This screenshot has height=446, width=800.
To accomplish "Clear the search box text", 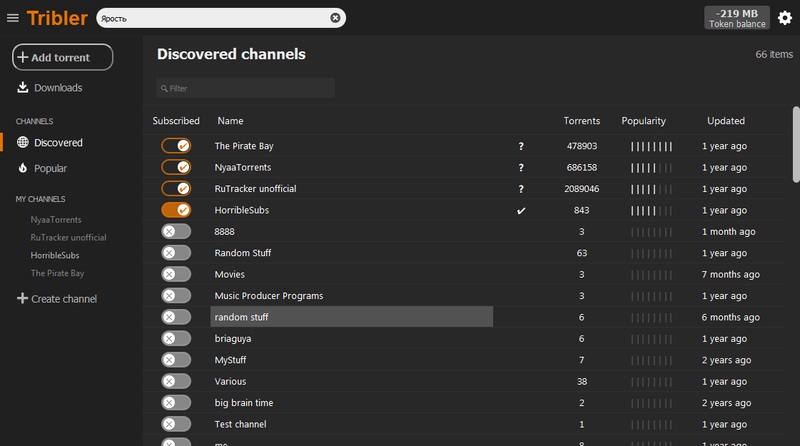I will [x=335, y=17].
